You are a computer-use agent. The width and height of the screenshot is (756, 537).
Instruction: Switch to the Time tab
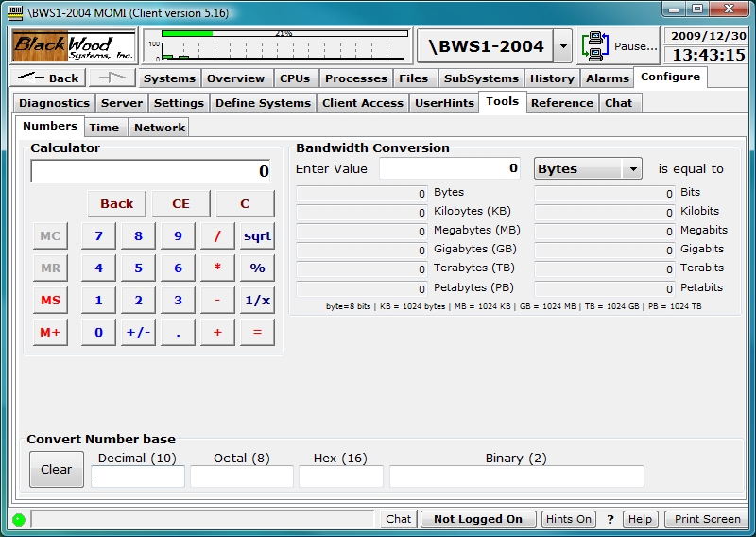tap(104, 128)
